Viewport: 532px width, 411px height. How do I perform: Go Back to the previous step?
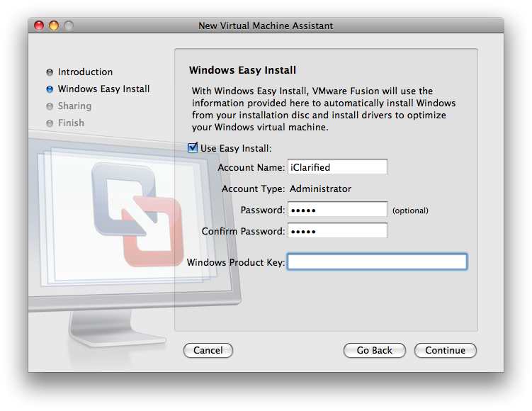coord(374,350)
